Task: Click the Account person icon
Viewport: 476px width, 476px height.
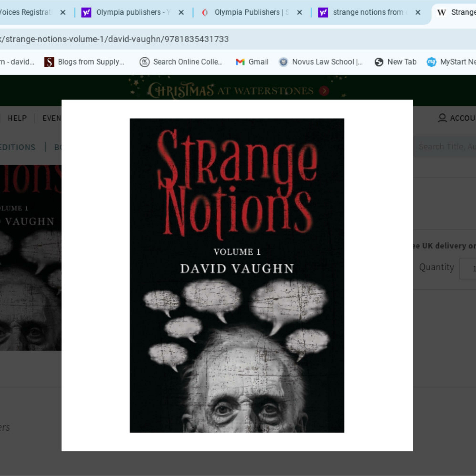Action: pyautogui.click(x=443, y=118)
